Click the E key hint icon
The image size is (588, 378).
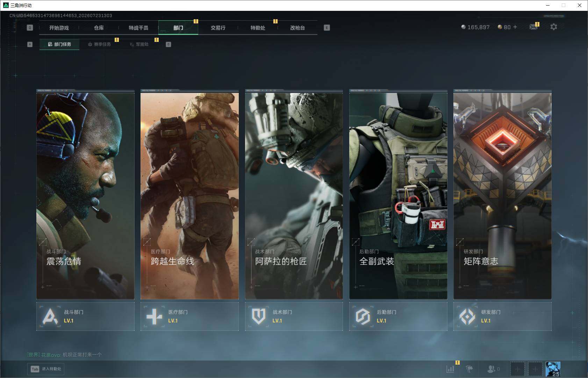coord(327,28)
